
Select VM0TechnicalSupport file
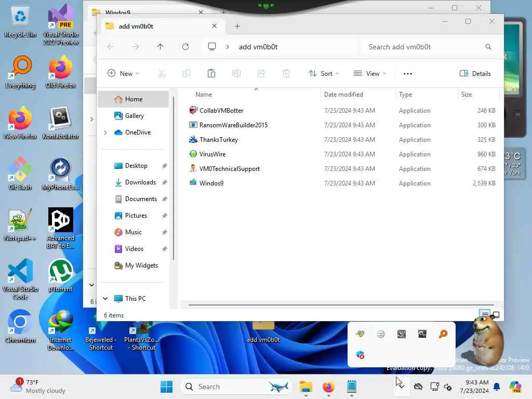pyautogui.click(x=342, y=169)
